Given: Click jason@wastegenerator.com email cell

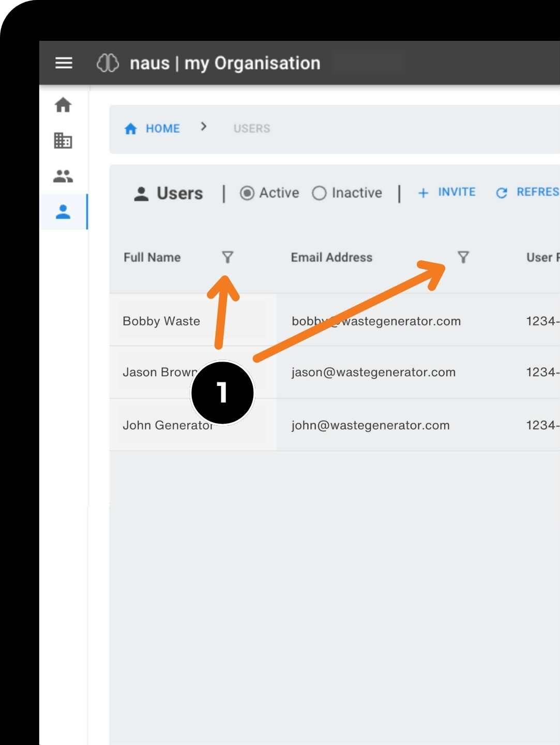Looking at the screenshot, I should click(373, 372).
